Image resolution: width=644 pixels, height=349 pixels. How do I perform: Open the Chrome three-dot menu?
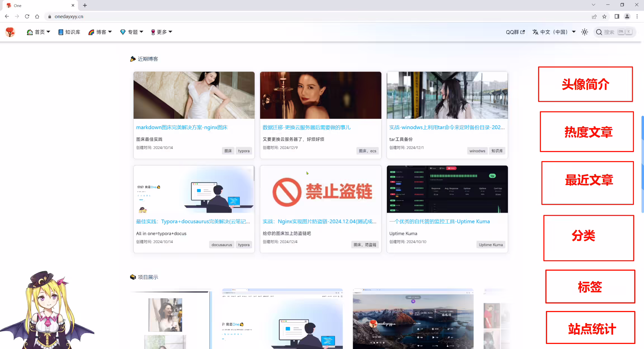click(x=637, y=16)
